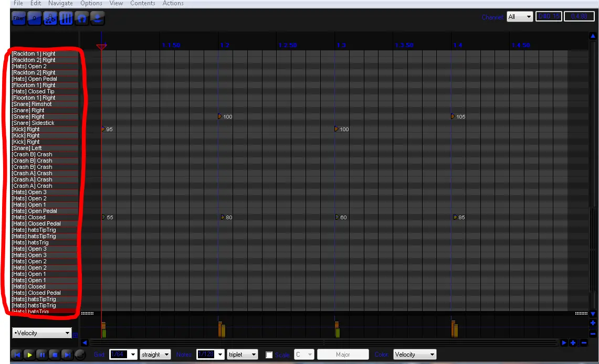Expand the Color dropdown set to Velocity
599x364 pixels.
[x=415, y=355]
